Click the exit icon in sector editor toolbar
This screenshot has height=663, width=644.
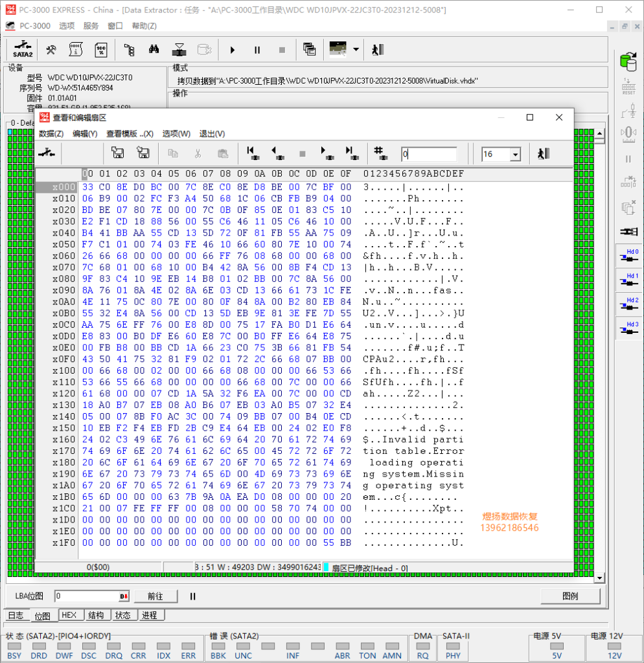click(544, 153)
